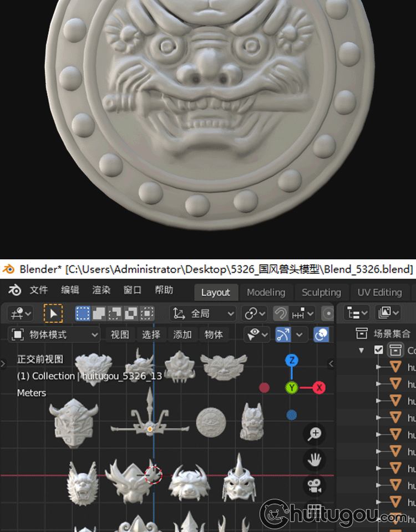This screenshot has width=416, height=532.
Task: Click the 正交前视图 viewport label
Action: [x=40, y=359]
